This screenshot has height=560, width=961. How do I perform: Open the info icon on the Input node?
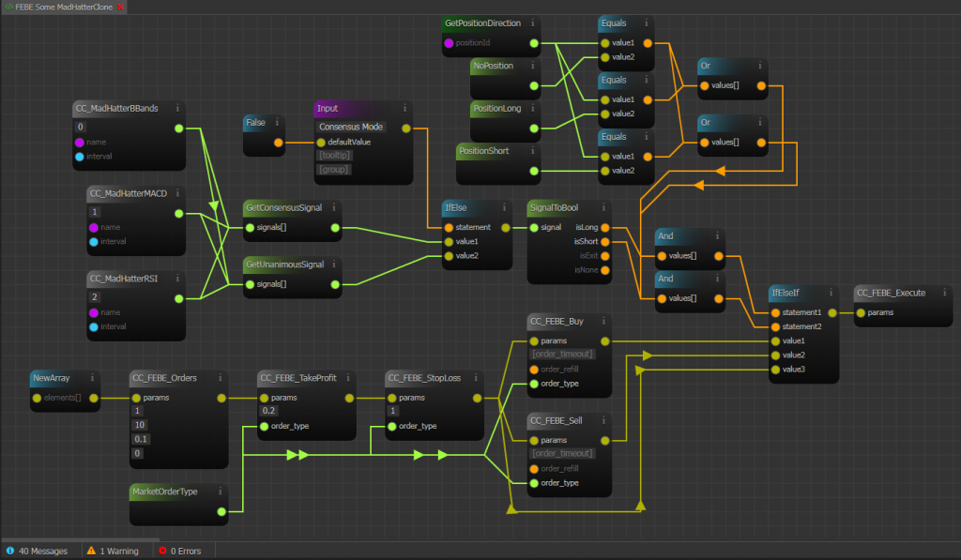pos(404,108)
